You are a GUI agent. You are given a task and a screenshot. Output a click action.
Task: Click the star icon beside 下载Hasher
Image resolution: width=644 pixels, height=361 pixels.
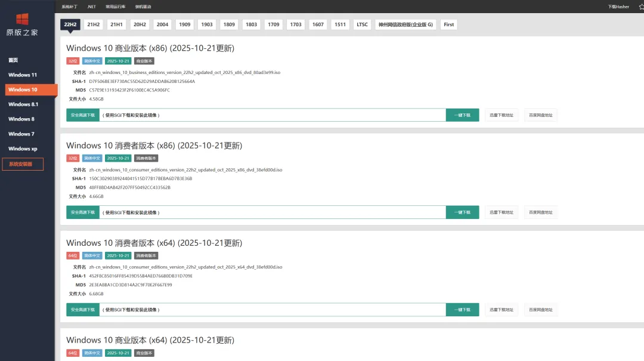pyautogui.click(x=641, y=7)
